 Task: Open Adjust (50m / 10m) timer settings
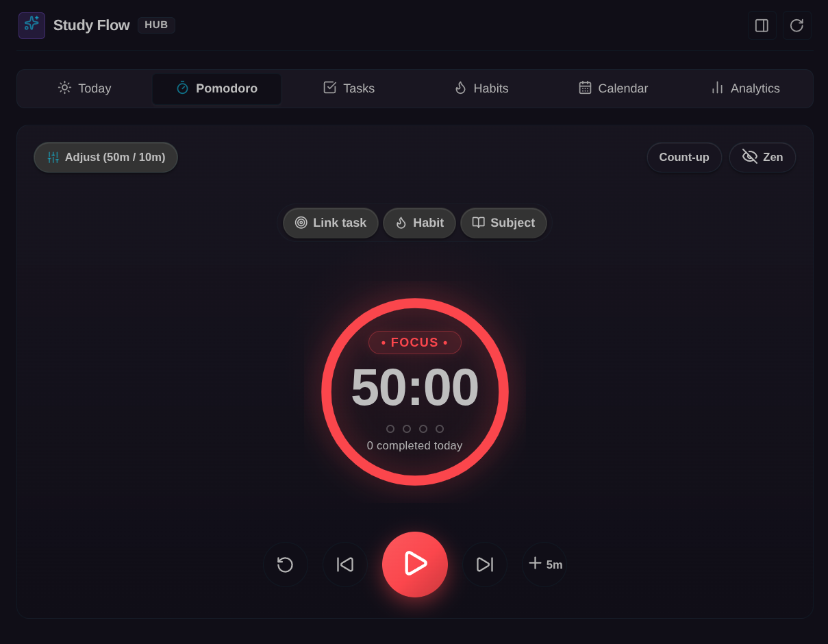(105, 157)
